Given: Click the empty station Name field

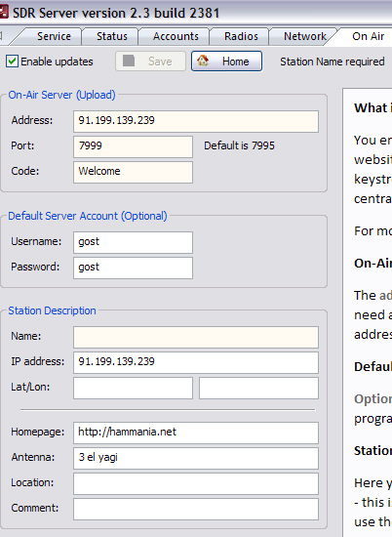Looking at the screenshot, I should (196, 337).
